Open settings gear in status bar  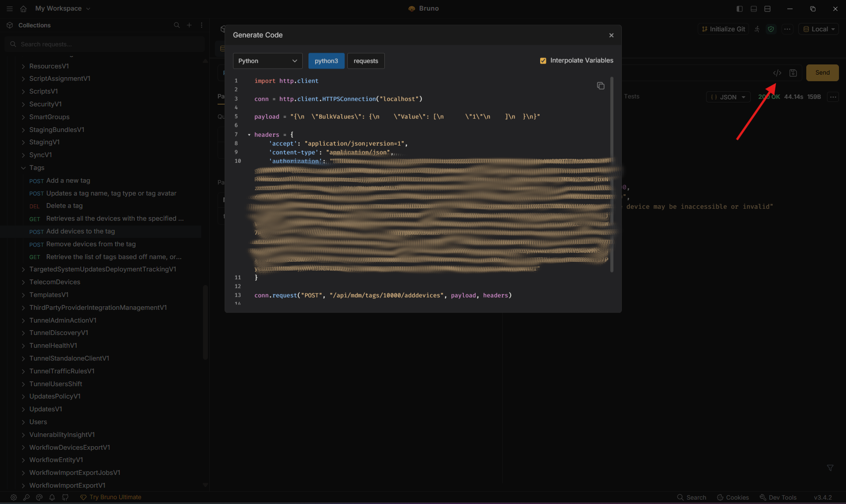pos(14,497)
